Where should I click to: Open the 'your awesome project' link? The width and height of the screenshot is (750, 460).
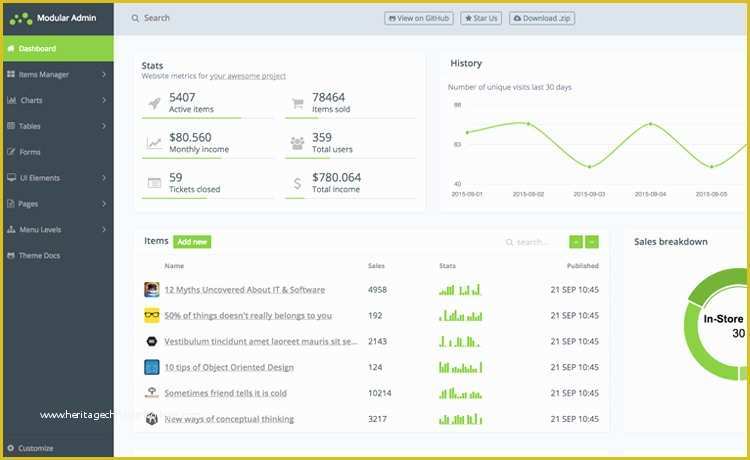coord(248,76)
